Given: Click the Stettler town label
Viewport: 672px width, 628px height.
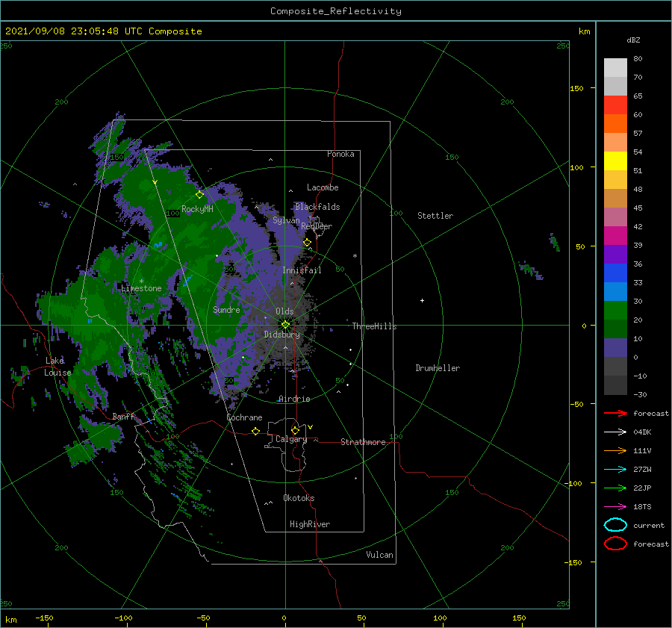Looking at the screenshot, I should 435,216.
